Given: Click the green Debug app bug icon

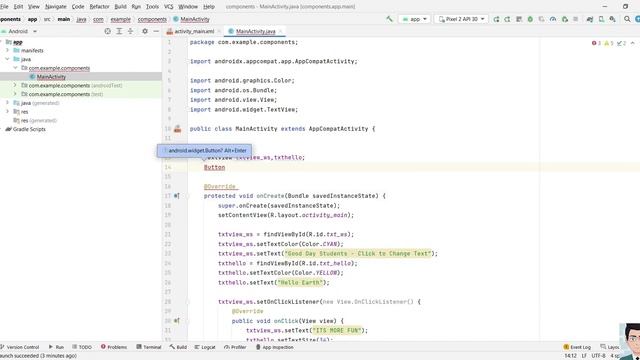Looking at the screenshot, I should [530, 19].
